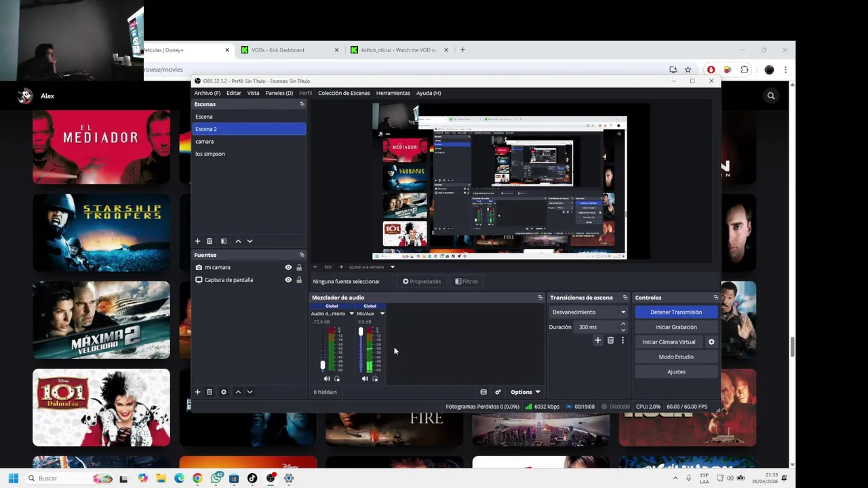Add a new source in Fuentes panel
Viewport: 868px width, 488px height.
pos(198,392)
